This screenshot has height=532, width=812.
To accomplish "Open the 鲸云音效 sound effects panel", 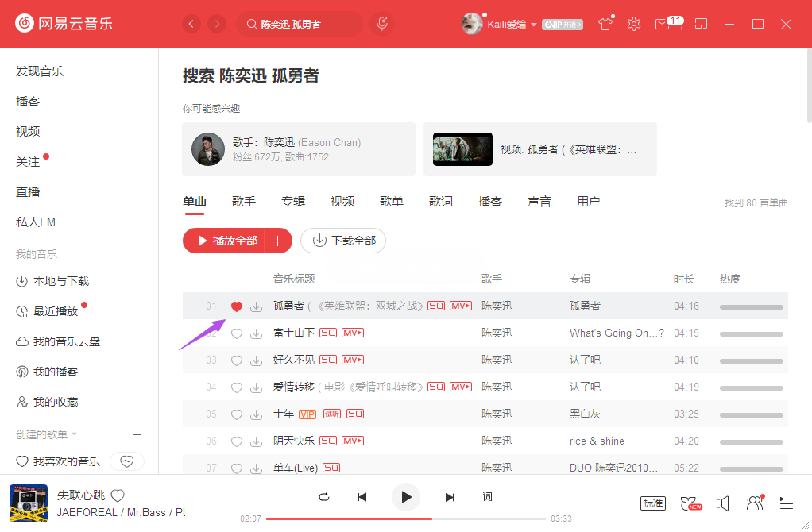I will click(x=690, y=503).
